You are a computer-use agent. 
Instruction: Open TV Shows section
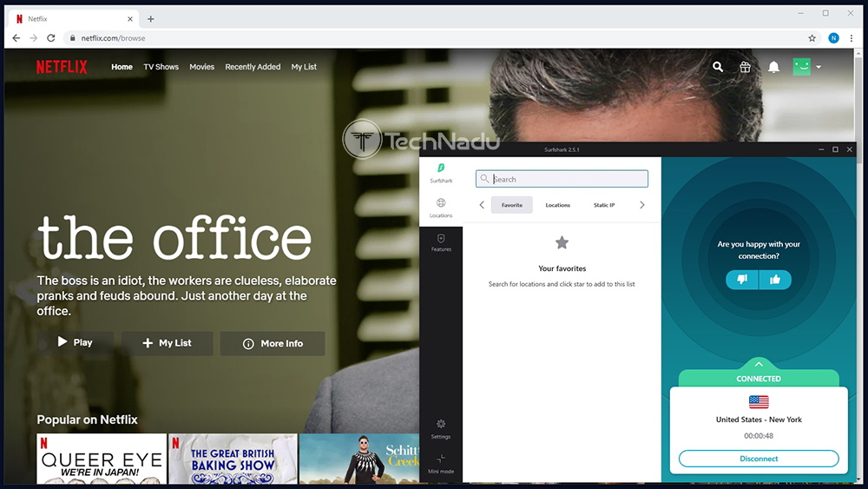point(161,67)
